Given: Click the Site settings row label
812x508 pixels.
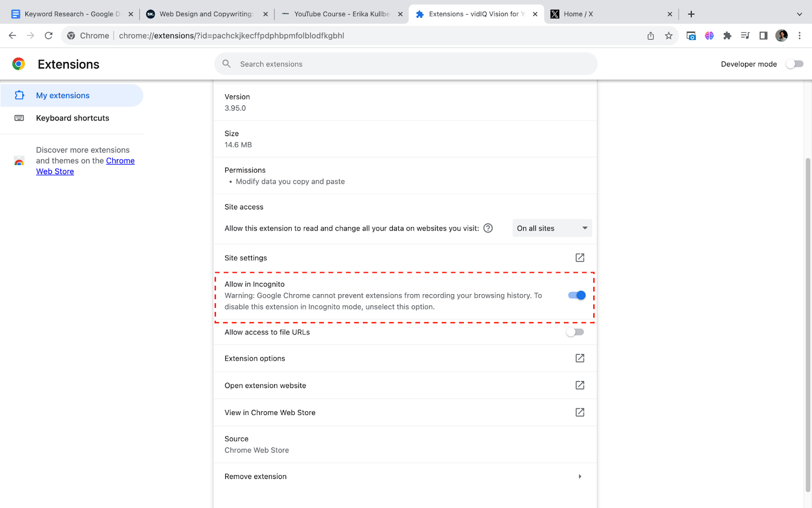Looking at the screenshot, I should coord(246,258).
